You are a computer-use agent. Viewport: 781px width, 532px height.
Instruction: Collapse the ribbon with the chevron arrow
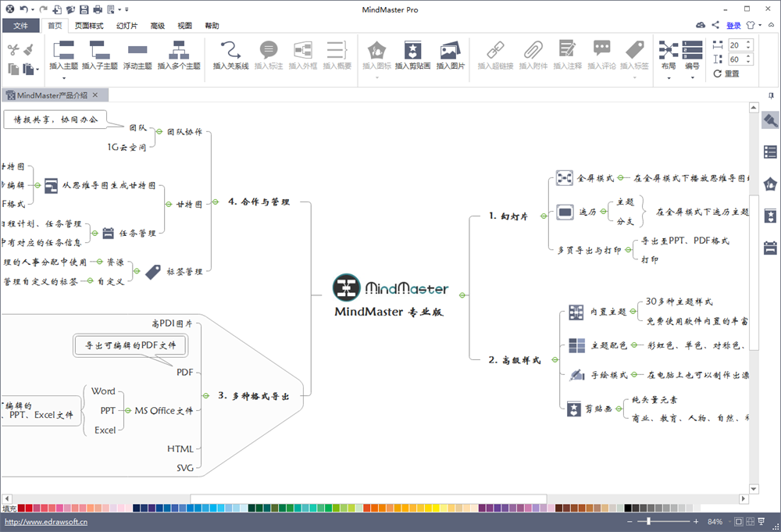(772, 25)
